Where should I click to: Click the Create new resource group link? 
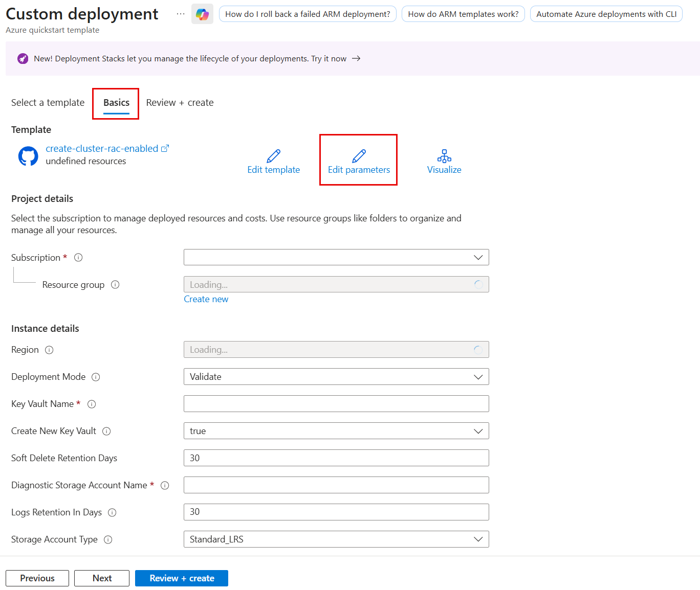pyautogui.click(x=206, y=299)
